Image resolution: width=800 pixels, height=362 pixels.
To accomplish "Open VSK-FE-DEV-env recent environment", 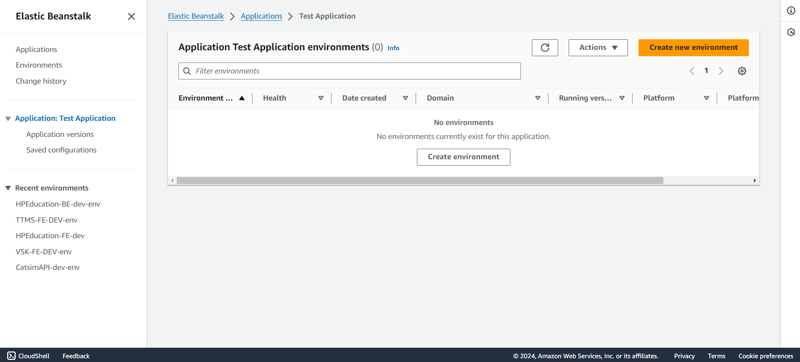I will pyautogui.click(x=44, y=252).
